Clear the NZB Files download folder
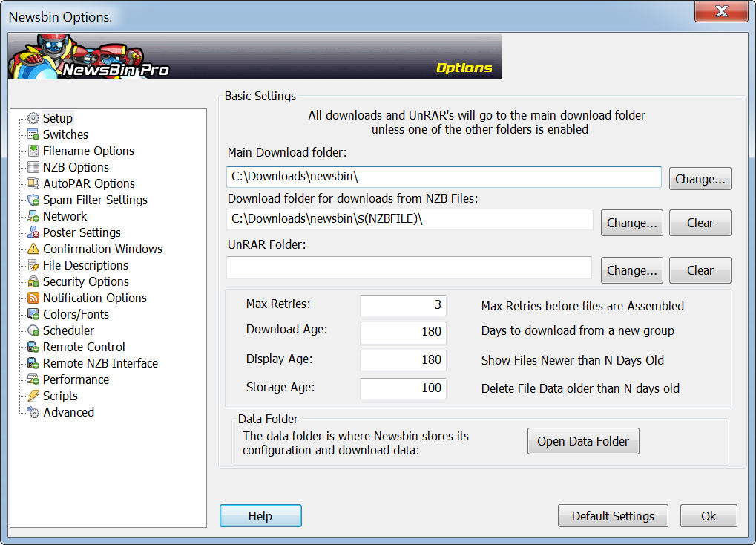The width and height of the screenshot is (756, 545). pos(700,223)
